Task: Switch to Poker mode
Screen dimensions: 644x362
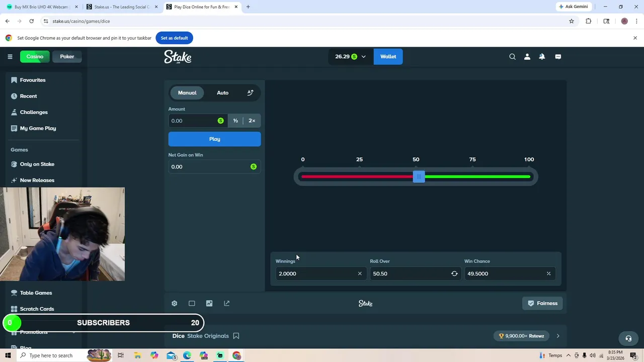Action: [x=67, y=56]
